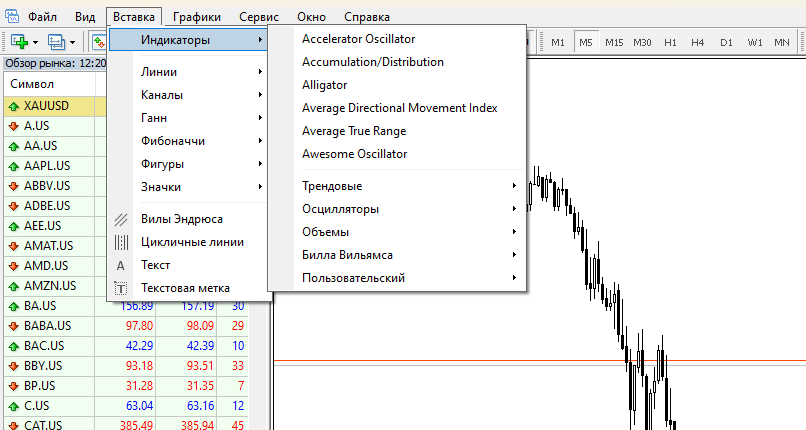The image size is (806, 430).
Task: Expand the Трендовые indicators submenu
Action: tap(410, 186)
